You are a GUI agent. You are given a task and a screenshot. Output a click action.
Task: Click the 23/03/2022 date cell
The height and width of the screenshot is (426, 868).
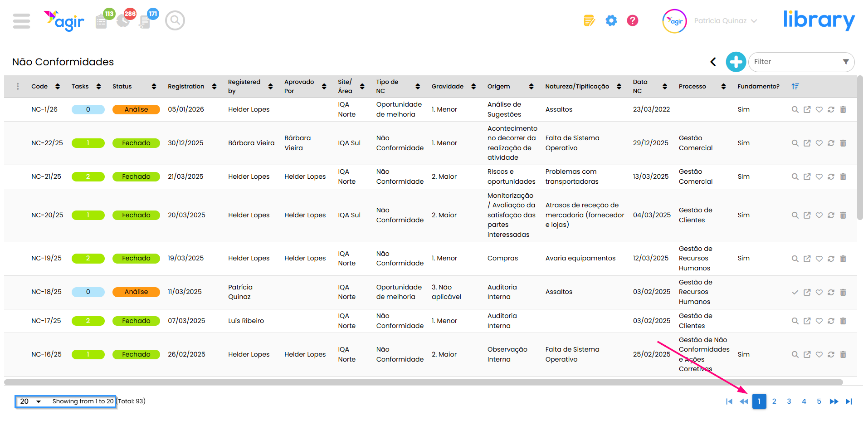[x=651, y=109]
